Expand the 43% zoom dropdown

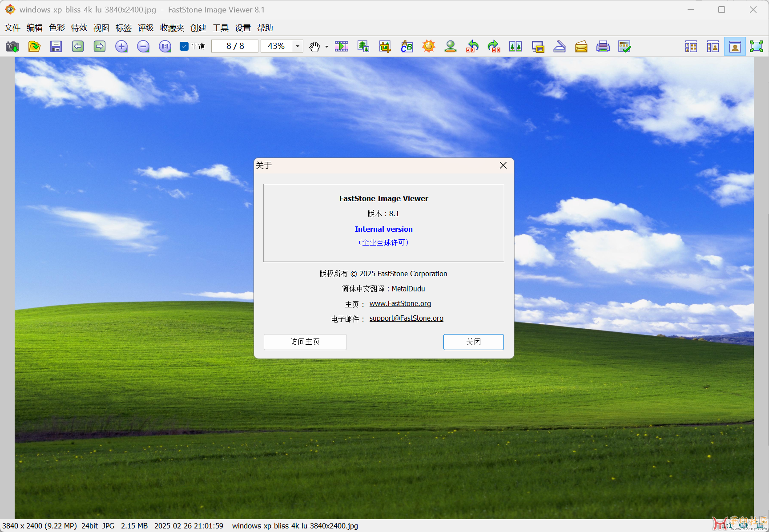tap(298, 46)
